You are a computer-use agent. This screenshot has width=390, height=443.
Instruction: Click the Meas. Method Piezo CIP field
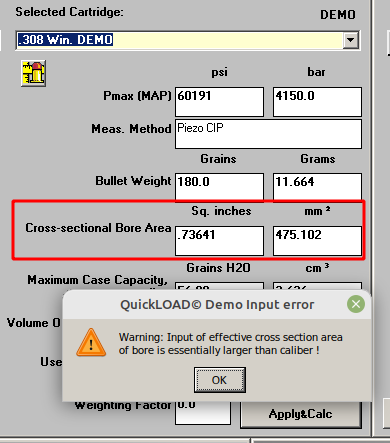point(268,134)
